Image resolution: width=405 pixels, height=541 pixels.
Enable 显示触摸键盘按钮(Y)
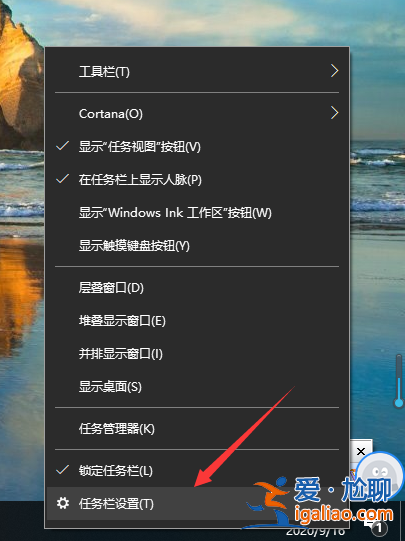197,246
